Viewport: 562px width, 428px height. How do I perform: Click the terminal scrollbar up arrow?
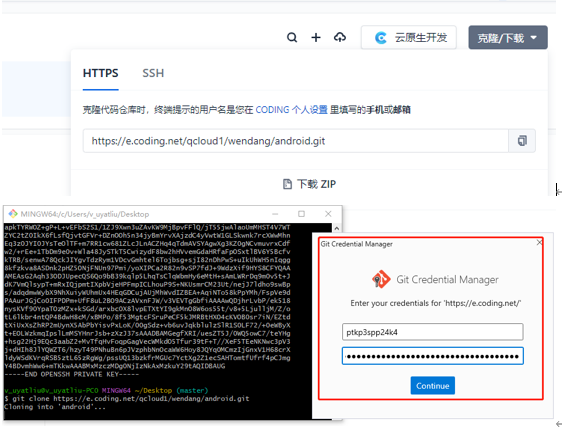pyautogui.click(x=337, y=228)
